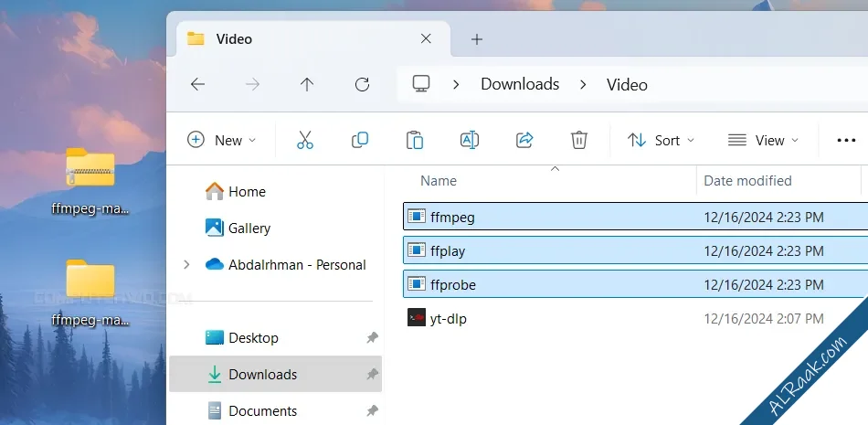Image resolution: width=868 pixels, height=425 pixels.
Task: Click the Cut scissors icon
Action: pyautogui.click(x=305, y=140)
